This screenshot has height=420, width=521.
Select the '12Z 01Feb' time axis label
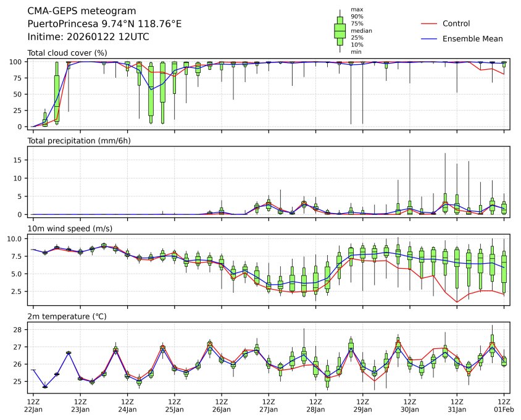504,405
